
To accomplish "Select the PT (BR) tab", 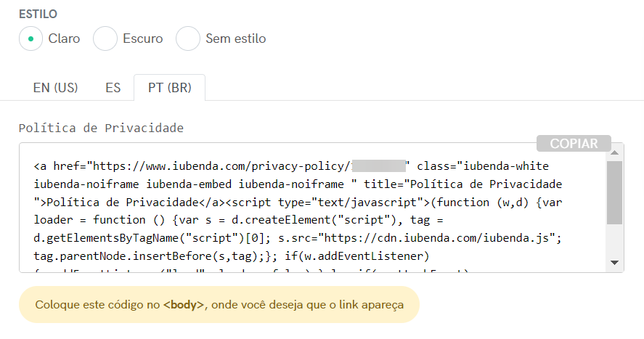I will pos(169,88).
